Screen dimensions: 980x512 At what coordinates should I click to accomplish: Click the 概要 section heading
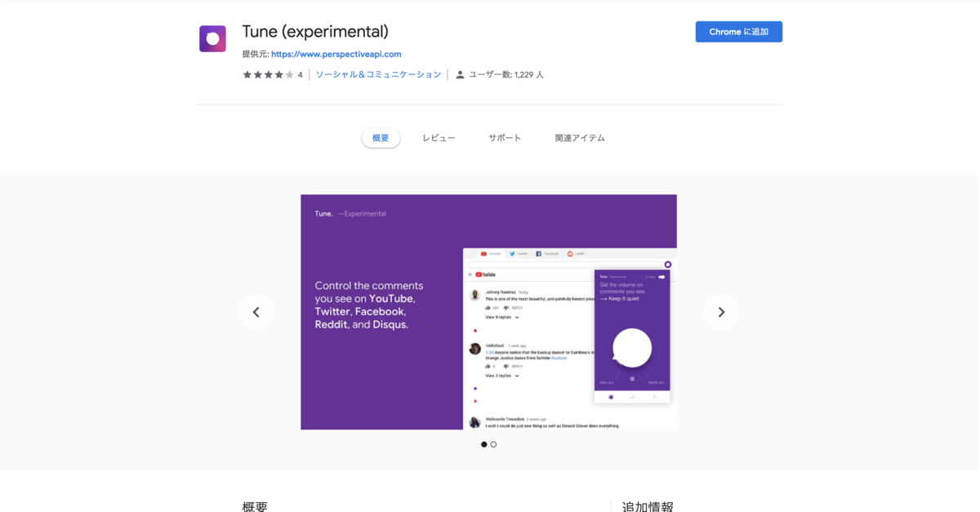click(255, 506)
